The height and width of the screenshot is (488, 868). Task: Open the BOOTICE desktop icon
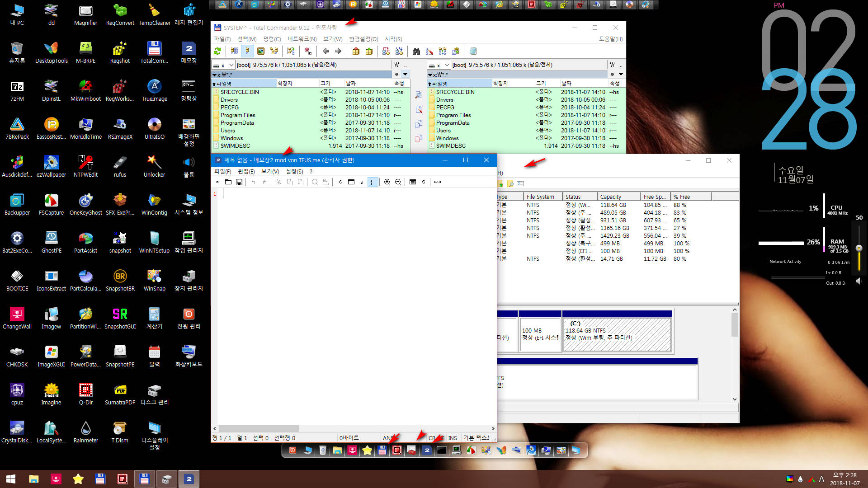coord(17,279)
